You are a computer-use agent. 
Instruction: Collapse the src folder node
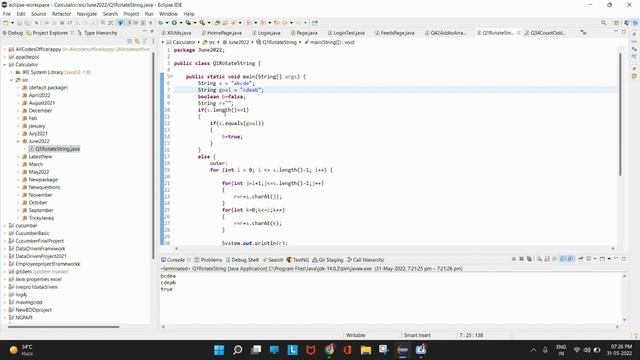tap(11, 80)
